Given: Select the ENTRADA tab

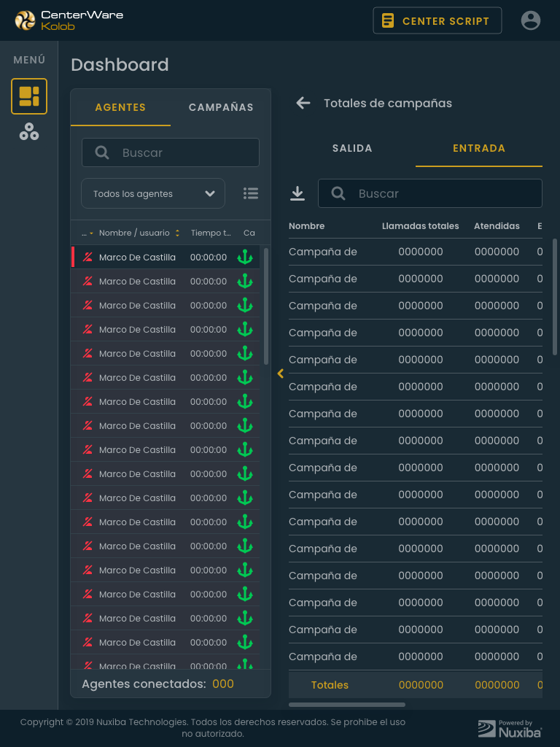Looking at the screenshot, I should (478, 148).
